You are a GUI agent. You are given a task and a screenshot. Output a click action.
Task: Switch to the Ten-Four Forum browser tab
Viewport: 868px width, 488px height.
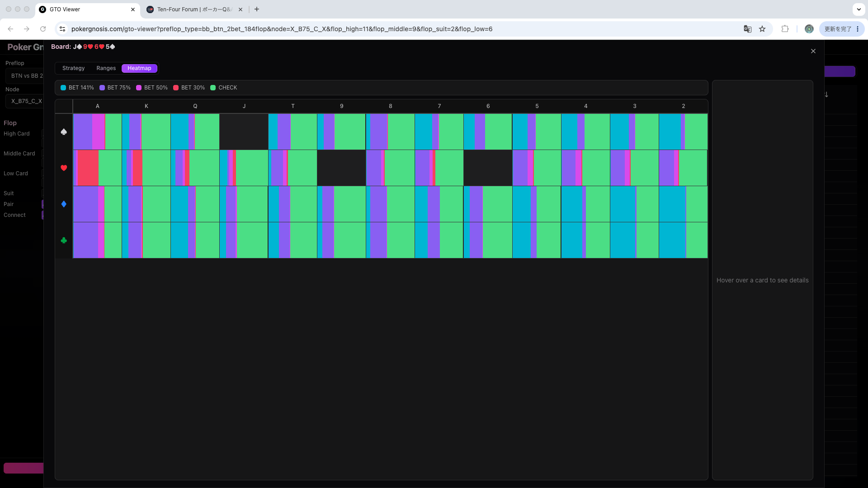point(194,9)
